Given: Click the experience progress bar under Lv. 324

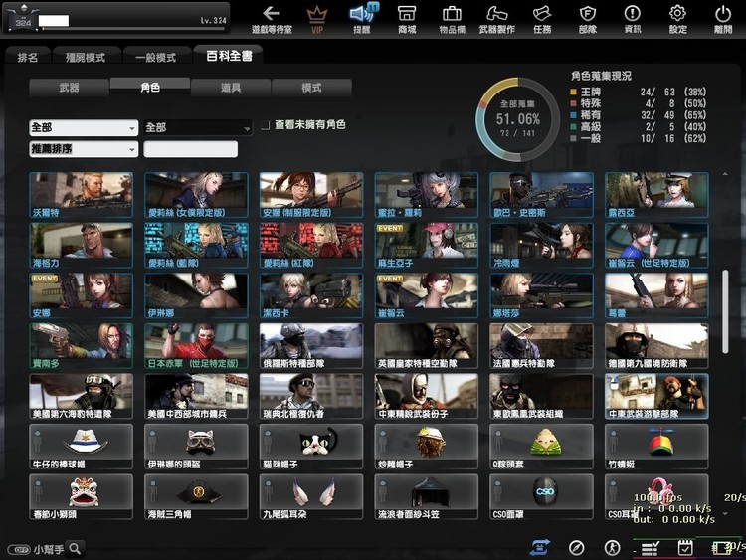Looking at the screenshot, I should [x=133, y=29].
